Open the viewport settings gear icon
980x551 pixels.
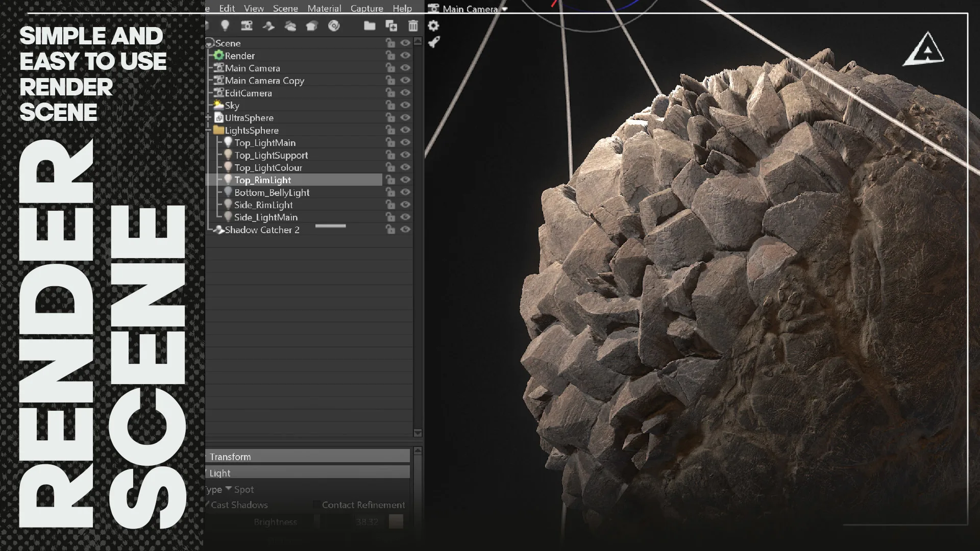point(433,25)
